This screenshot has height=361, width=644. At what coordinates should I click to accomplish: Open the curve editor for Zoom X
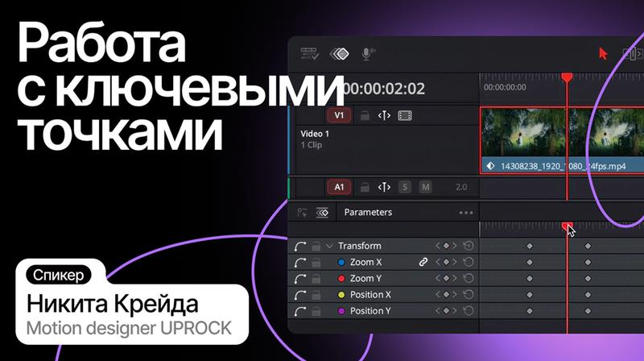click(x=300, y=263)
